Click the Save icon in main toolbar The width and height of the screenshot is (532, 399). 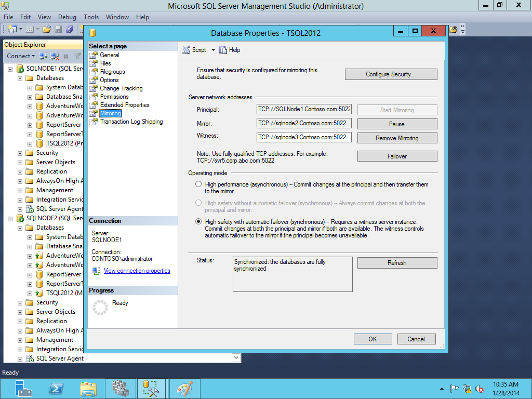point(58,30)
